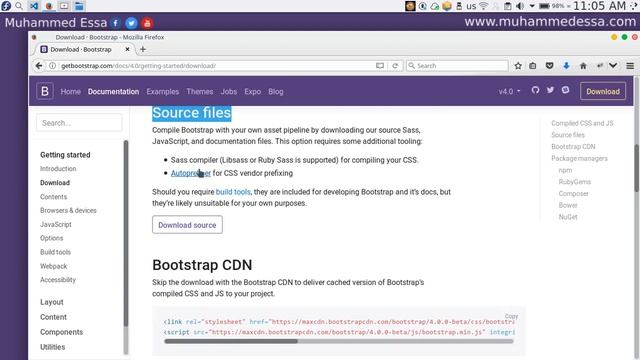Viewport: 640px width, 360px height.
Task: Open Blog in the Bootstrap navbar
Action: coord(276,91)
